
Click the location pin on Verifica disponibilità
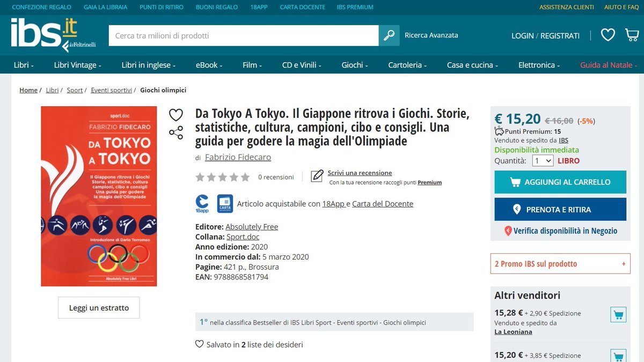tap(508, 231)
